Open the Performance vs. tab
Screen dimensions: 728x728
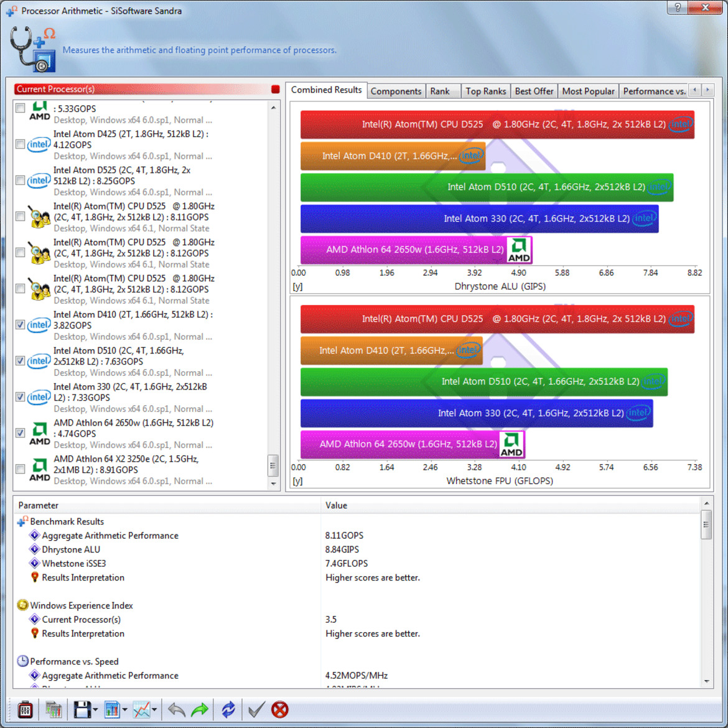pyautogui.click(x=654, y=91)
